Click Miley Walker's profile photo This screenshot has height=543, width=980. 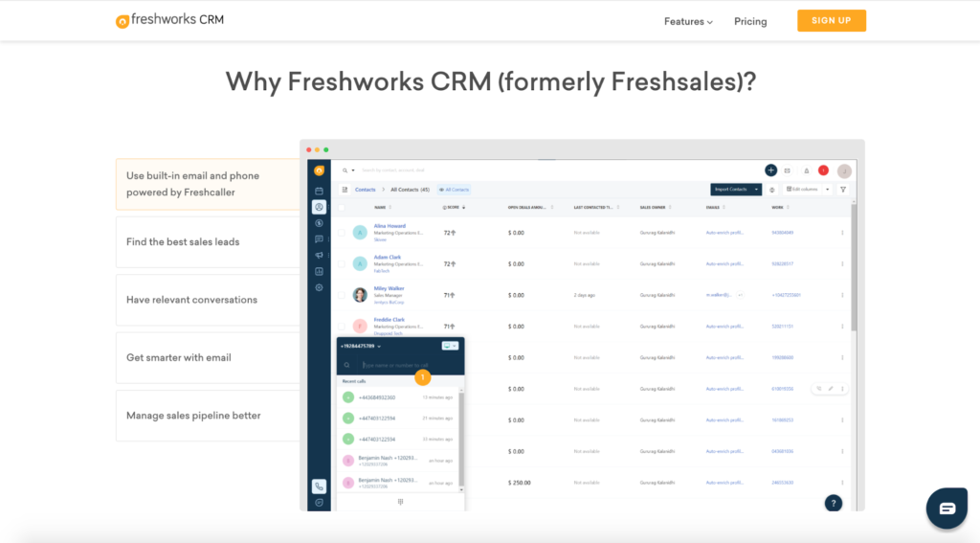click(x=360, y=295)
